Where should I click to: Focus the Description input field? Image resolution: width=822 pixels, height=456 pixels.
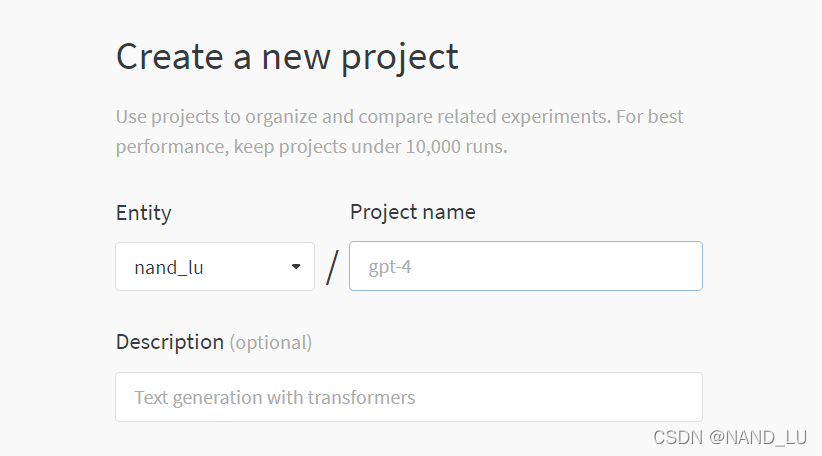tap(408, 397)
